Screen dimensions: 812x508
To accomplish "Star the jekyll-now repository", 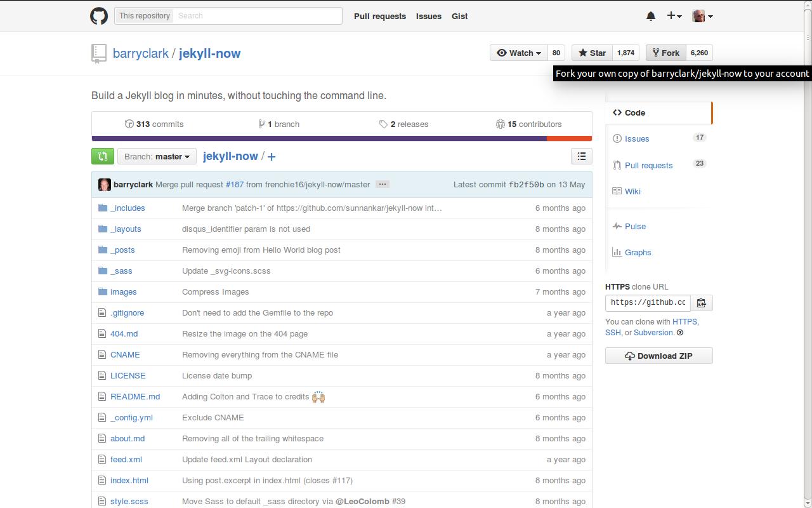I will click(x=591, y=53).
